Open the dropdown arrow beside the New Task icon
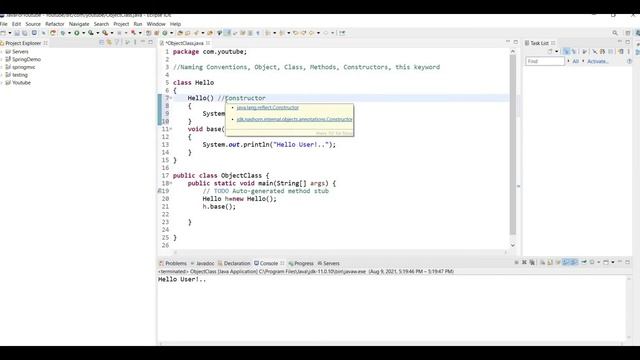 coord(556,51)
